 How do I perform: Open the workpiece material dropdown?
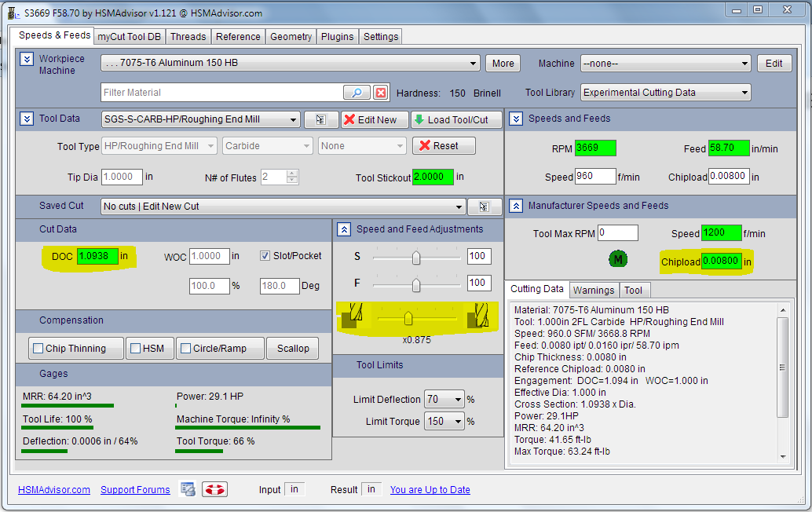(473, 64)
